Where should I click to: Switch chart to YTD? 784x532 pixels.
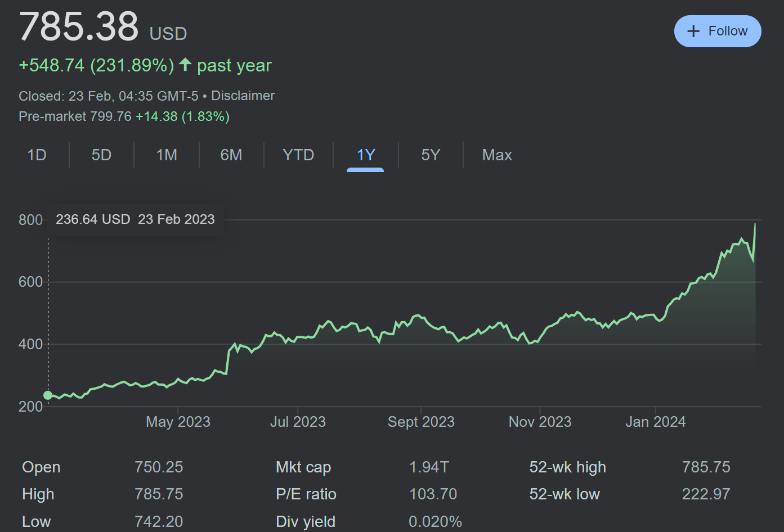pyautogui.click(x=298, y=155)
